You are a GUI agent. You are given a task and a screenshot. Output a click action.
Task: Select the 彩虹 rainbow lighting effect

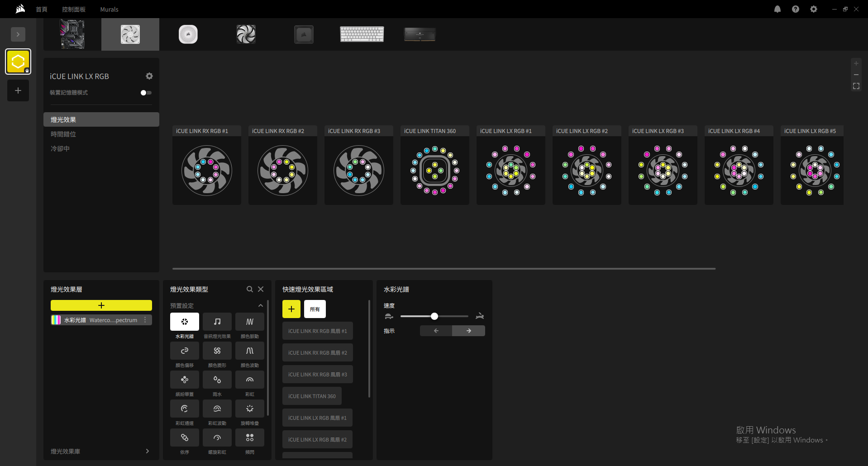(x=249, y=380)
